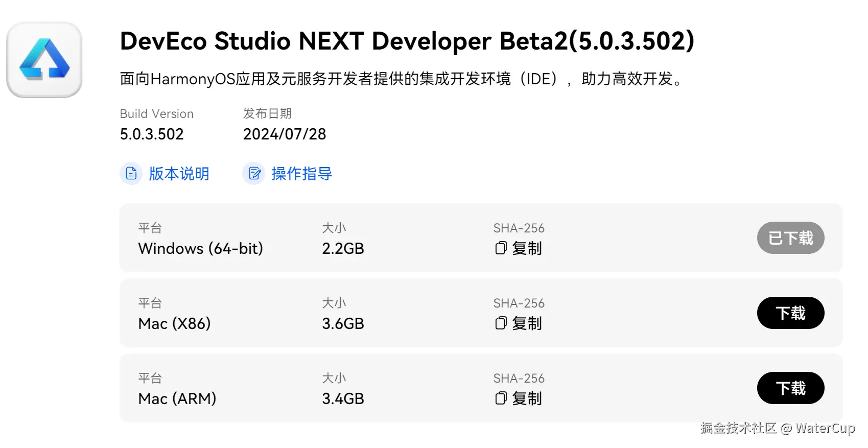Click the Windows SHA-256 copy icon
The width and height of the screenshot is (868, 448).
501,248
